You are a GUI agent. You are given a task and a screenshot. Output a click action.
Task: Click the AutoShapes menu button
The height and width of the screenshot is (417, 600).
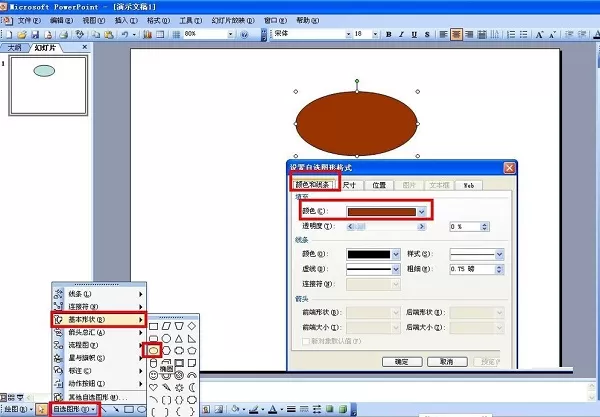(74, 409)
